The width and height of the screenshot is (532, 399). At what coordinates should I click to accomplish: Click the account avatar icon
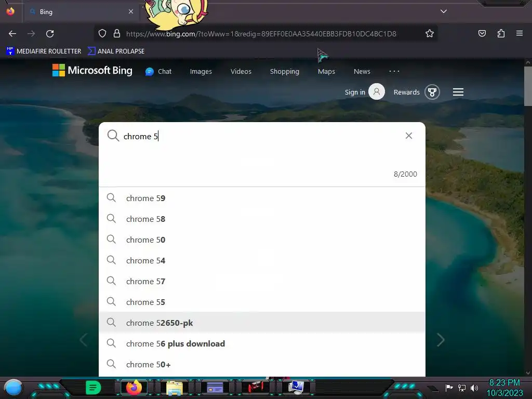pos(377,91)
